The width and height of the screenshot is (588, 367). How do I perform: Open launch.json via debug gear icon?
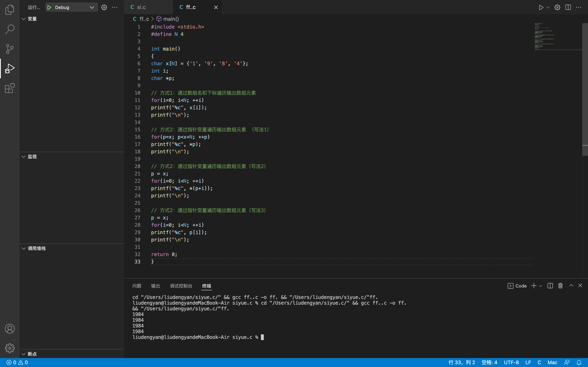point(104,7)
